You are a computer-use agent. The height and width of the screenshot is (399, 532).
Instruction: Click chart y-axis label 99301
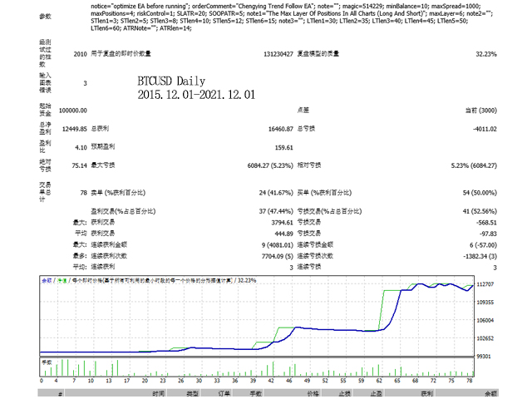(485, 357)
